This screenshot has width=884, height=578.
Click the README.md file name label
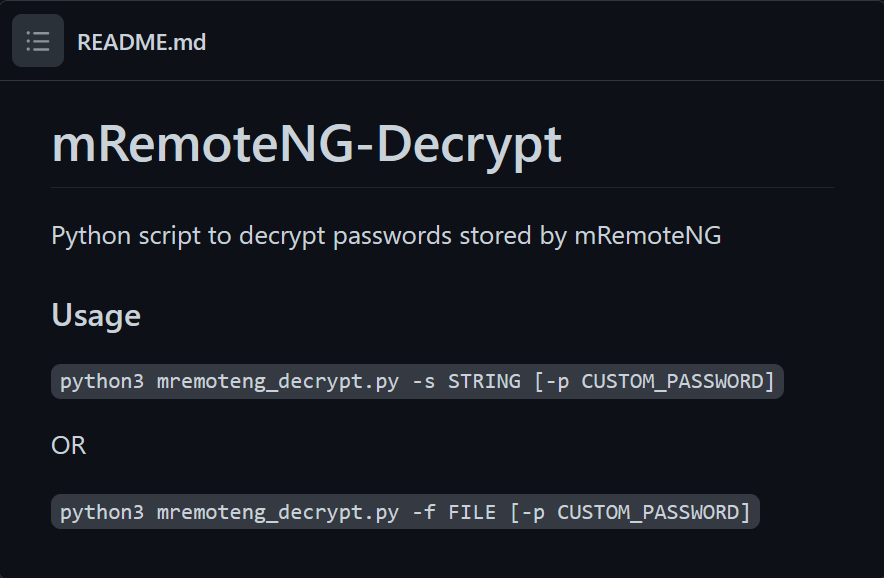(142, 42)
